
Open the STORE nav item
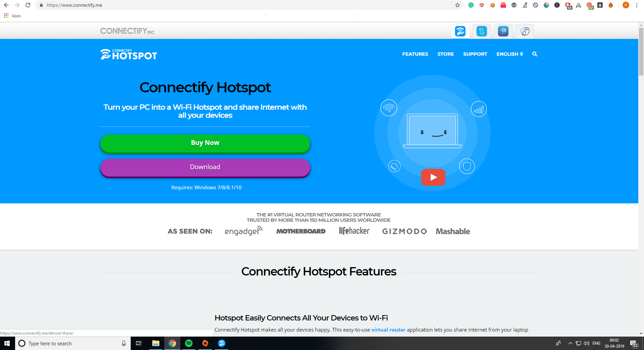click(445, 54)
